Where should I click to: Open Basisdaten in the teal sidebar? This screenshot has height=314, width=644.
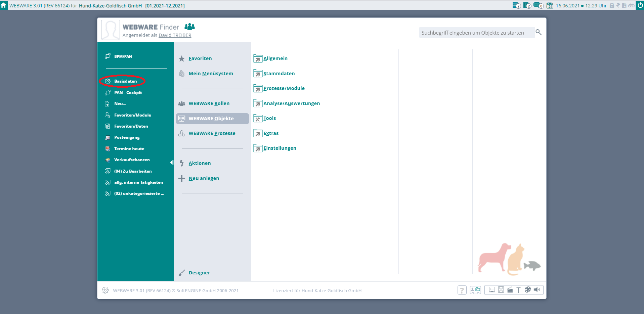point(125,81)
